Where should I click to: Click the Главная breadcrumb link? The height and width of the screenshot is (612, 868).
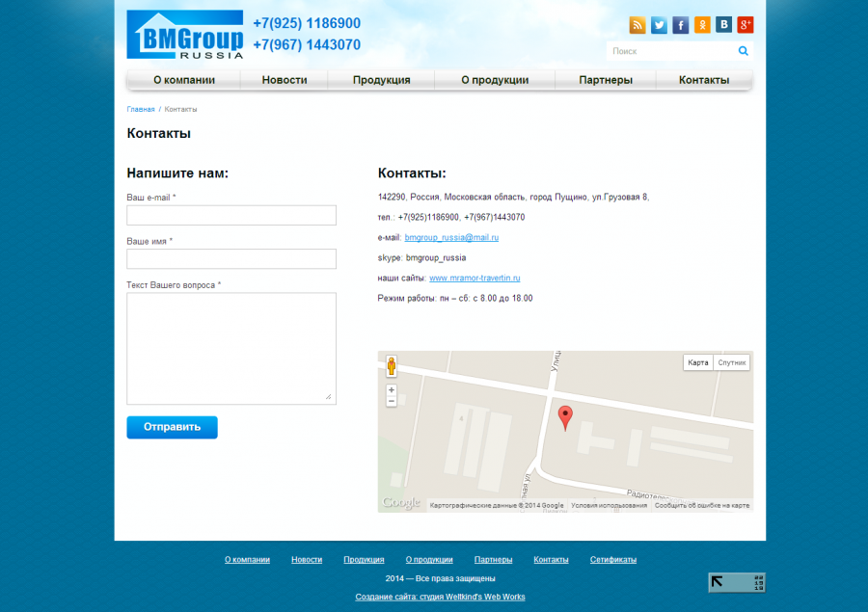(141, 109)
